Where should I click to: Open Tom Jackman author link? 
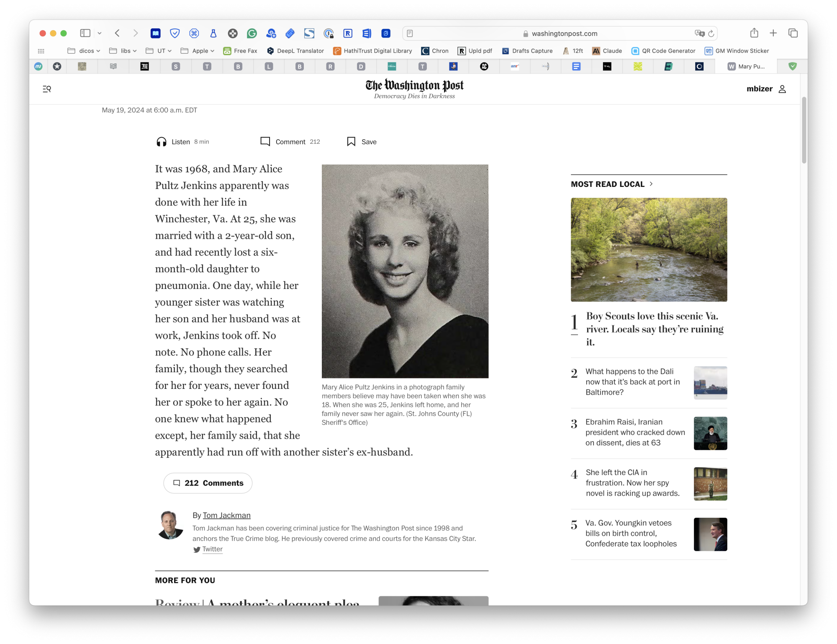click(x=226, y=516)
